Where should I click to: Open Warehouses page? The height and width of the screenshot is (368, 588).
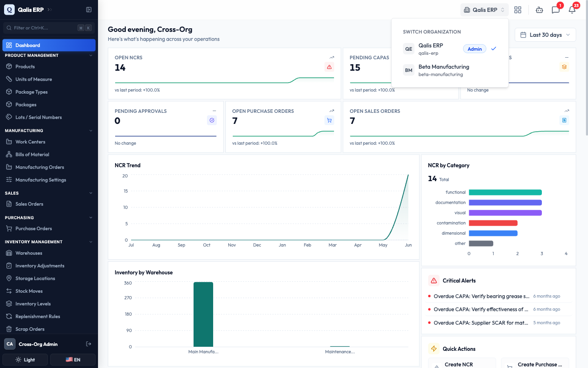click(49, 253)
